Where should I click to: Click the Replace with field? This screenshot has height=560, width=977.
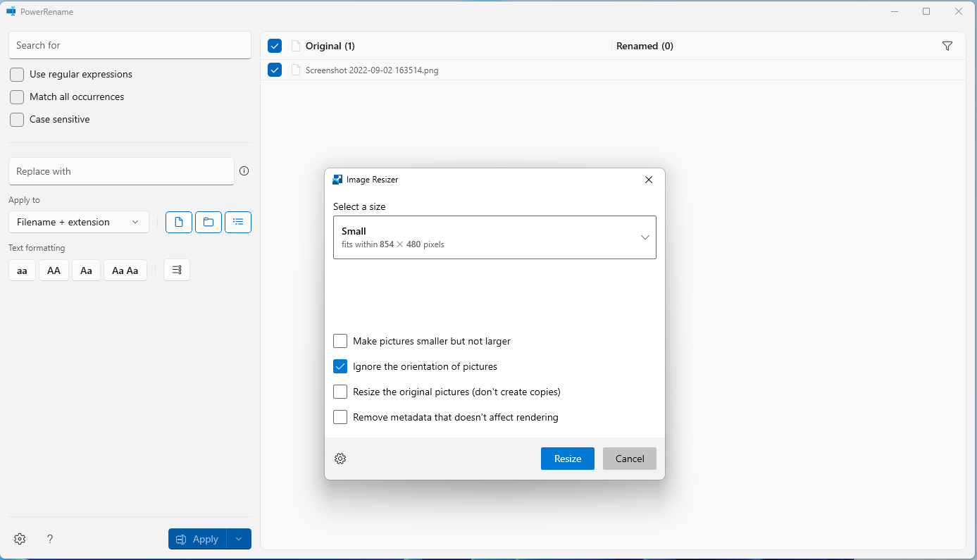(x=121, y=171)
